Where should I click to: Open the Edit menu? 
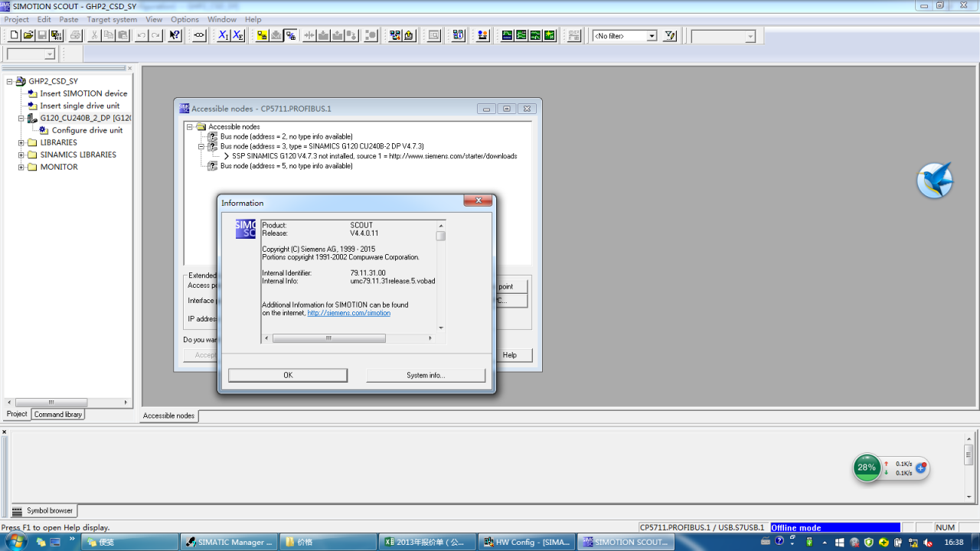click(44, 19)
